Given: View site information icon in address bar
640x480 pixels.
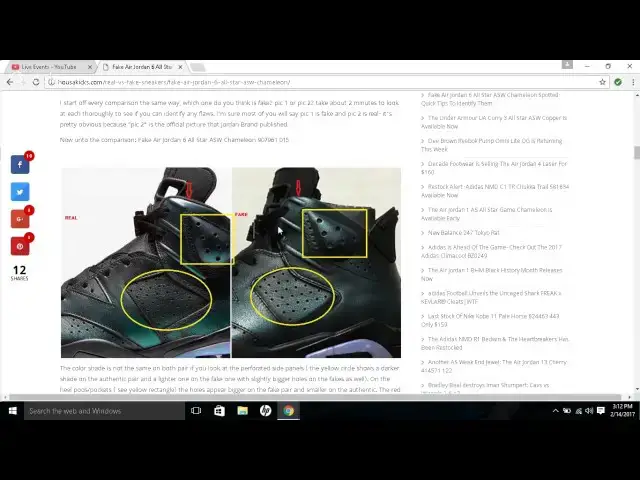Looking at the screenshot, I should pos(51,82).
